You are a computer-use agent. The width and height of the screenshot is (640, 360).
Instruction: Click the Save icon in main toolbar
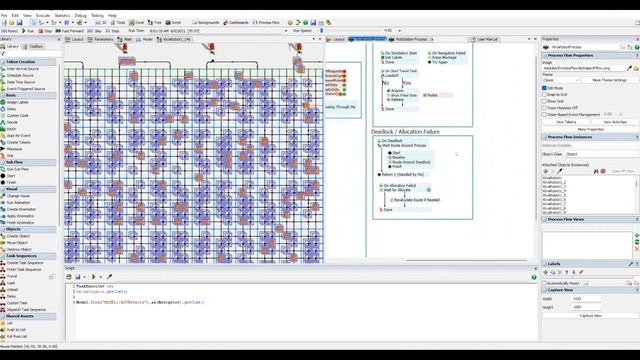click(19, 23)
